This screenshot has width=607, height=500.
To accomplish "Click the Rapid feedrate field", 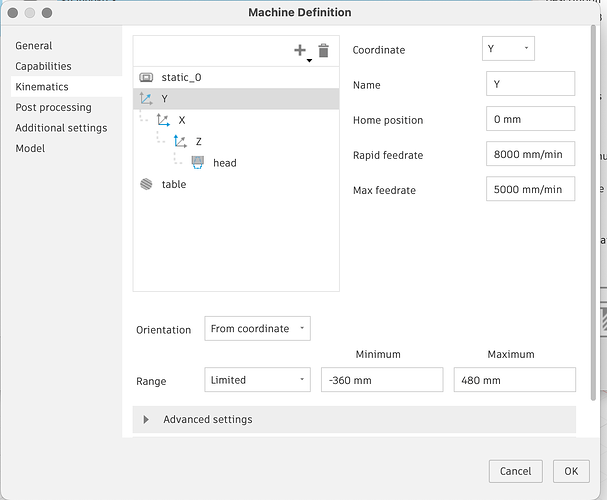I will click(530, 154).
